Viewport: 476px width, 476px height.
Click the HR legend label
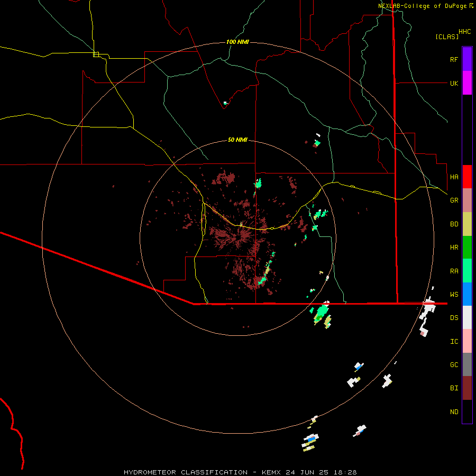point(454,248)
